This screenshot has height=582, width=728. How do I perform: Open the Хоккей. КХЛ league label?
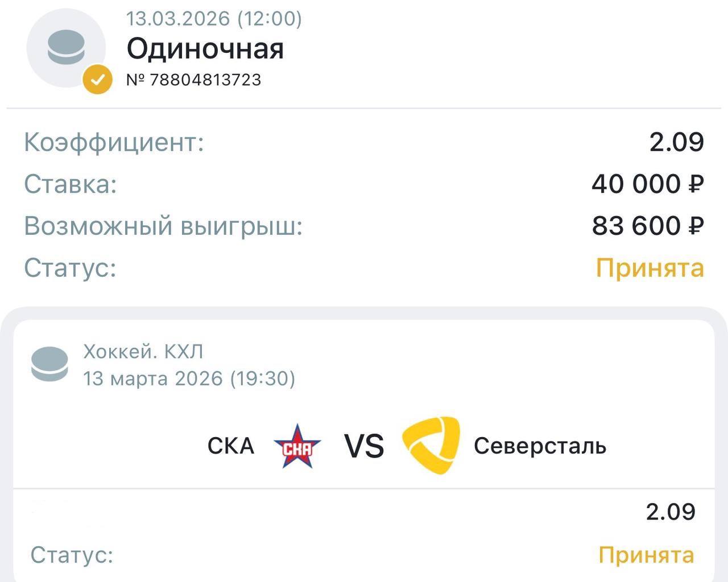[143, 352]
